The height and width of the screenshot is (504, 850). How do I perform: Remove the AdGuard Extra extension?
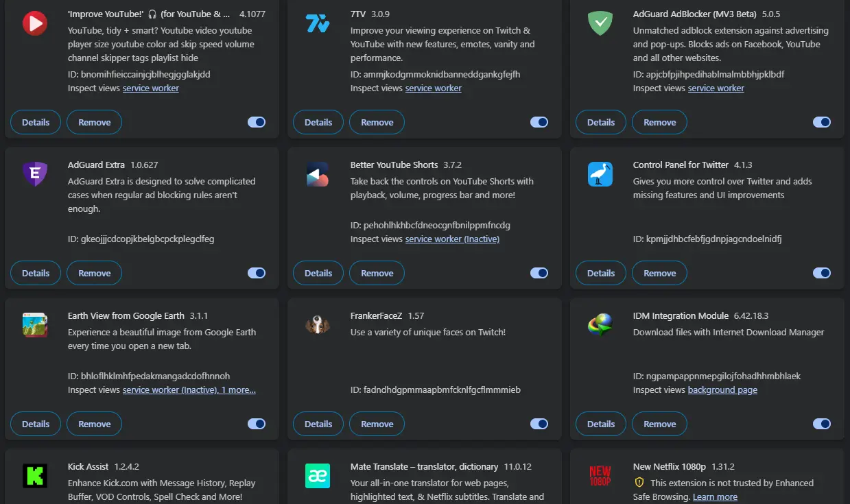(x=94, y=273)
